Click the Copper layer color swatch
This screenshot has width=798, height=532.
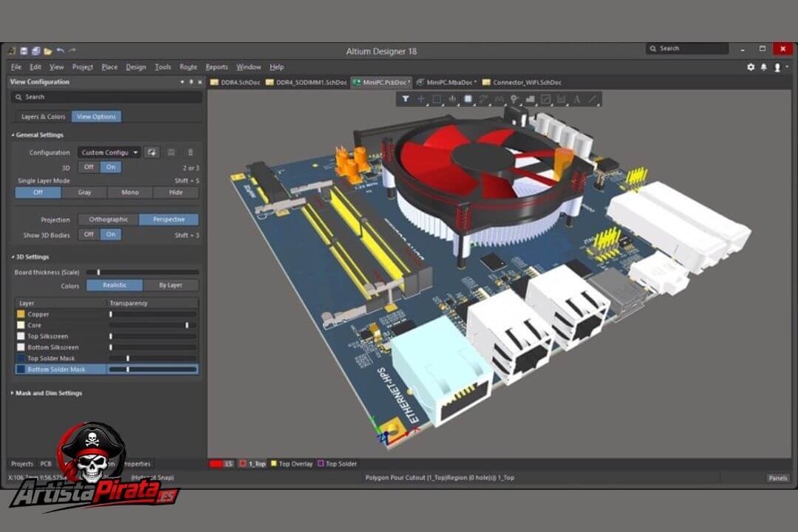(x=21, y=314)
